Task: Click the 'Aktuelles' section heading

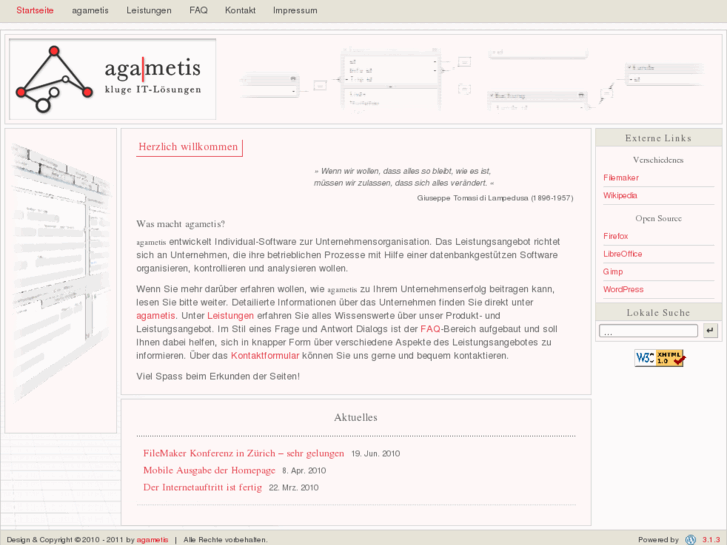Action: 356,417
